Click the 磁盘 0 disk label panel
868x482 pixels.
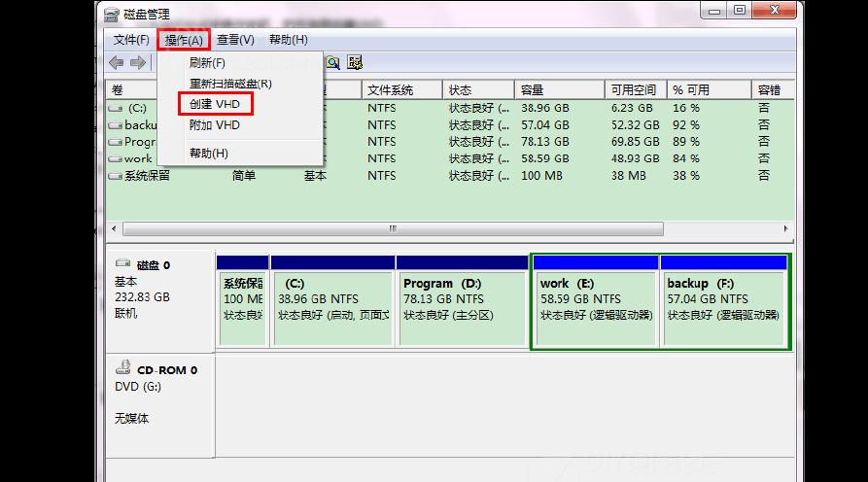(160, 301)
